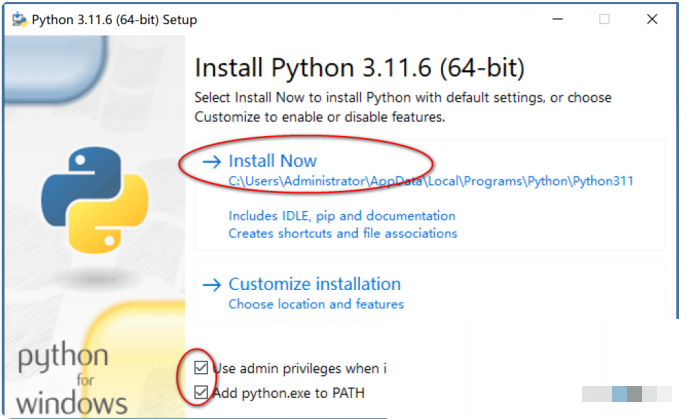Toggle the Use admin privileges checkbox

point(201,368)
